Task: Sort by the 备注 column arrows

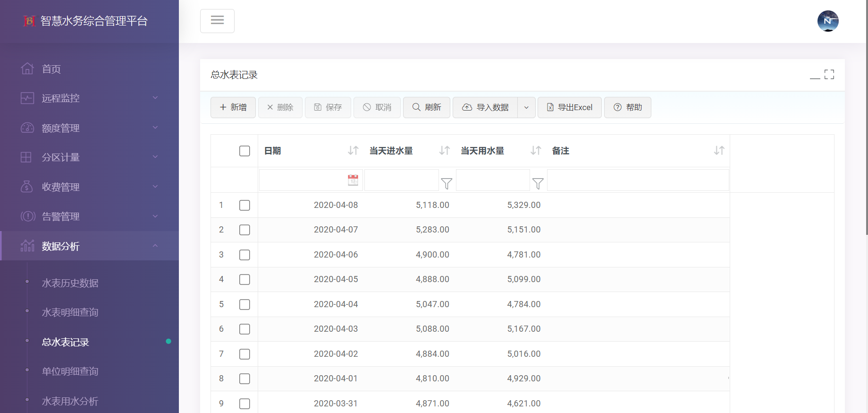Action: 719,151
